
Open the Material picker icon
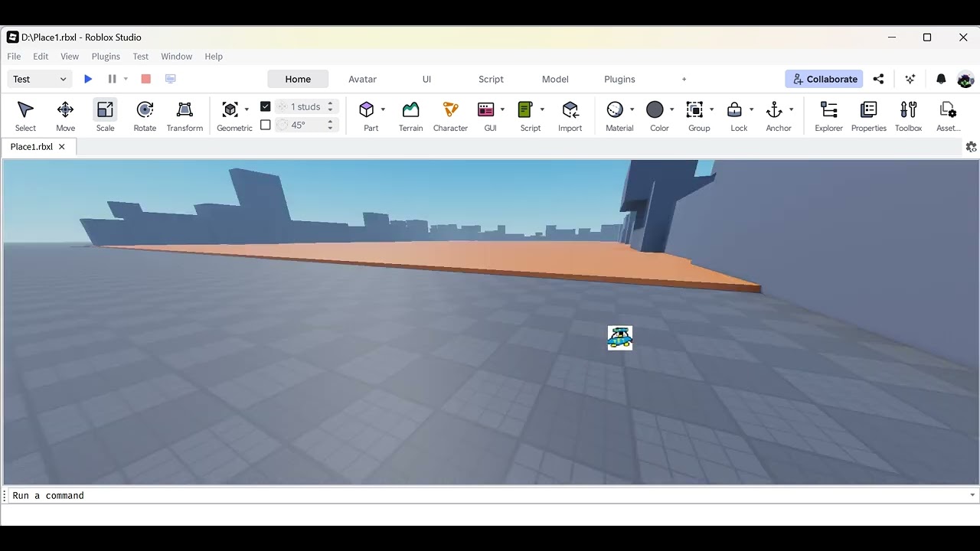coord(615,109)
